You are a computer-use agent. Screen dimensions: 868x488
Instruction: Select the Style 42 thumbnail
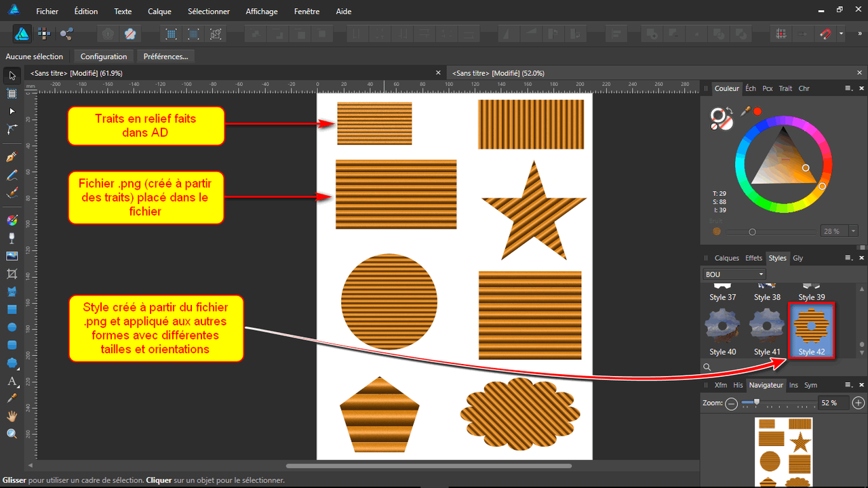(812, 330)
